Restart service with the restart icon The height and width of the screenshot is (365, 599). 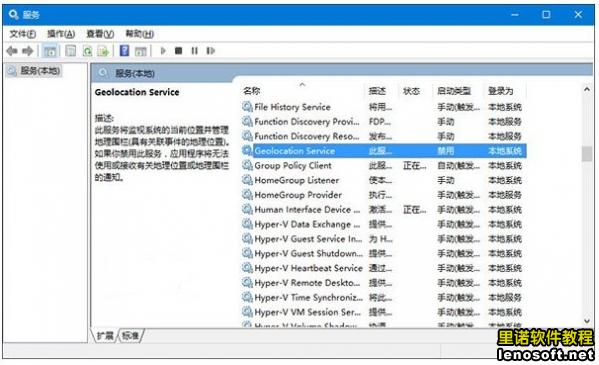click(210, 50)
